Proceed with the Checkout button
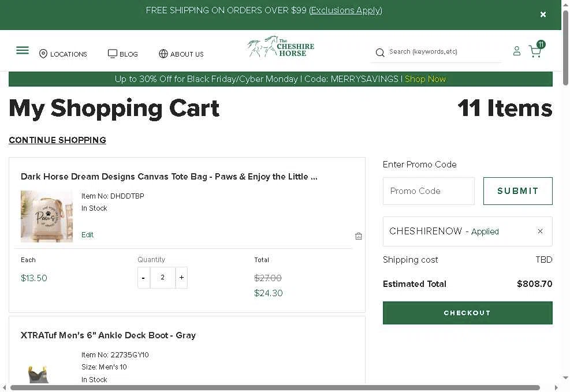Image resolution: width=570 pixels, height=392 pixels. [x=467, y=313]
